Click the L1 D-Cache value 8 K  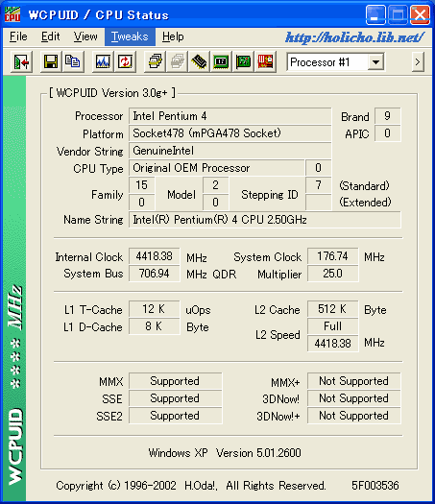click(155, 326)
